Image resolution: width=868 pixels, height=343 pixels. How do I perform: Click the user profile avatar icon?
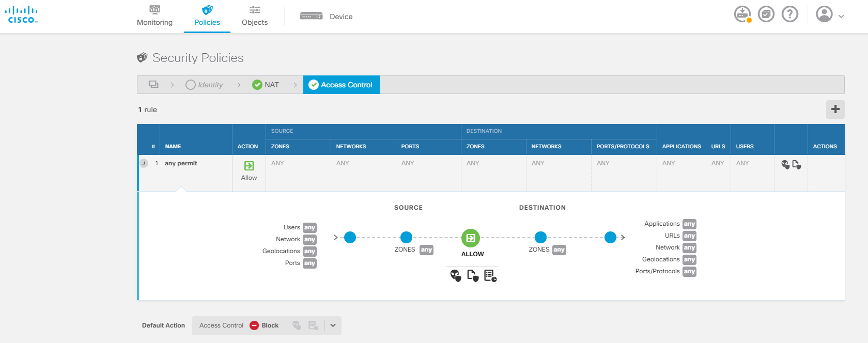pos(824,14)
